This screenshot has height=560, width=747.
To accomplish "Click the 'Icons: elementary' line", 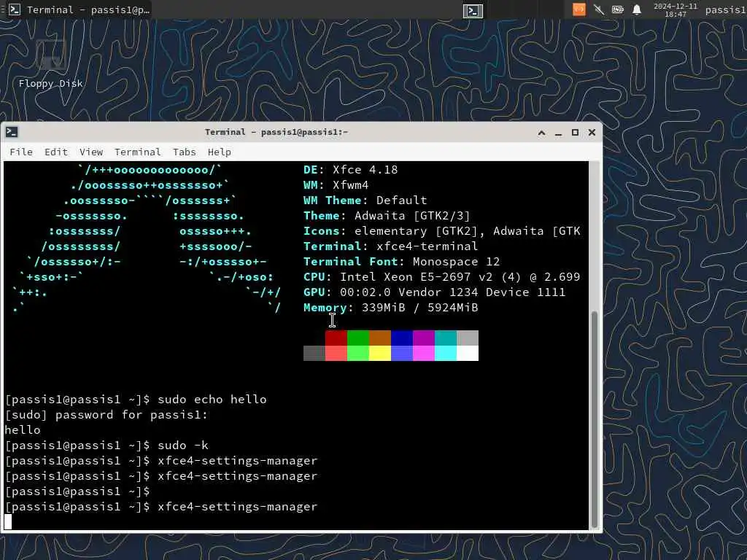I will [441, 231].
